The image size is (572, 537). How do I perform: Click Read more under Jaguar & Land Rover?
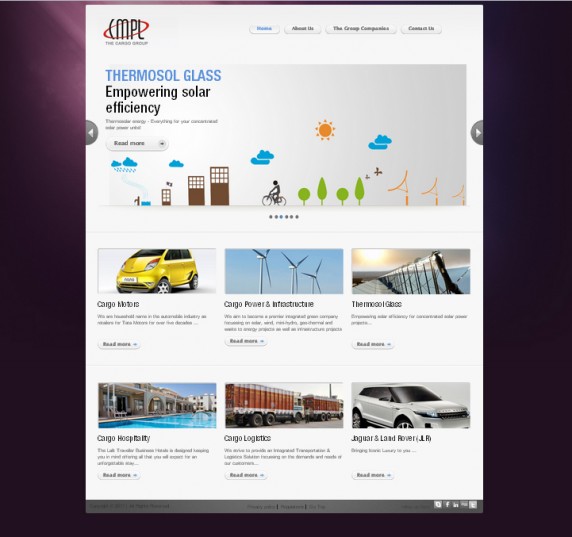point(373,475)
